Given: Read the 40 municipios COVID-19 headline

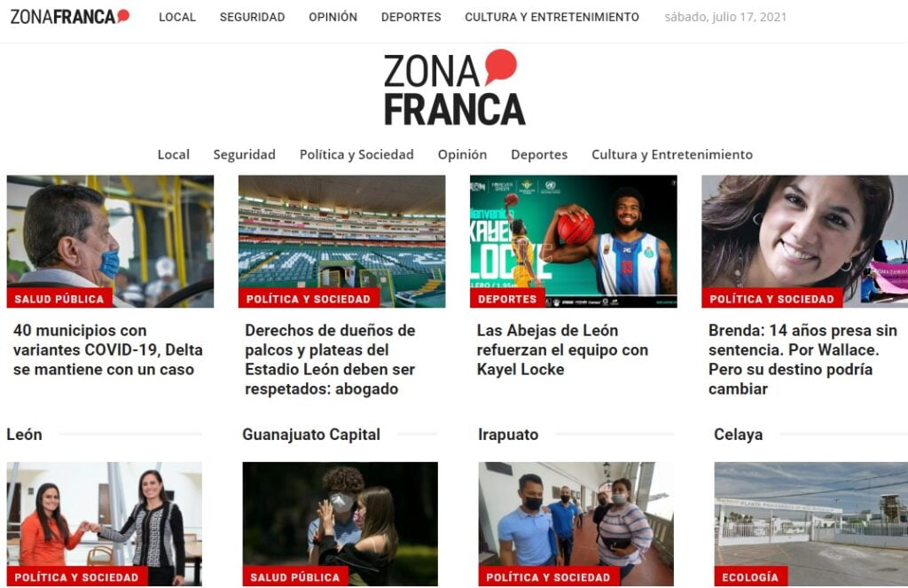Looking at the screenshot, I should point(107,350).
